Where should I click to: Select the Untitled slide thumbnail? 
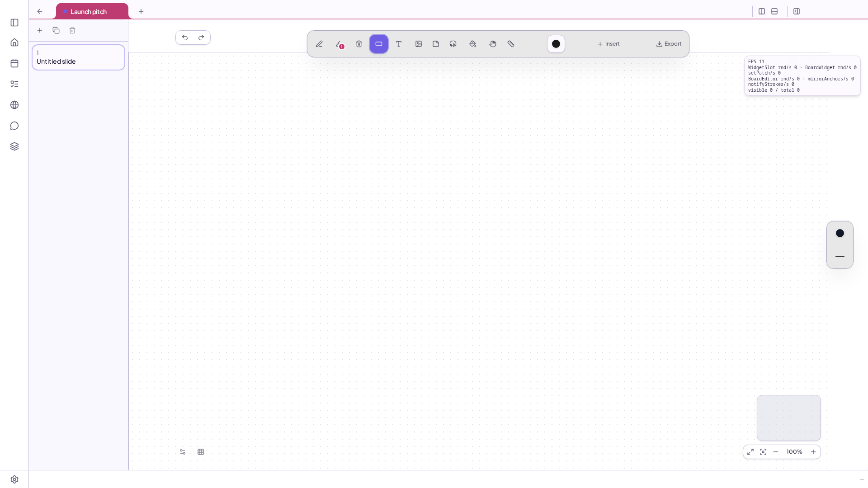coord(78,57)
